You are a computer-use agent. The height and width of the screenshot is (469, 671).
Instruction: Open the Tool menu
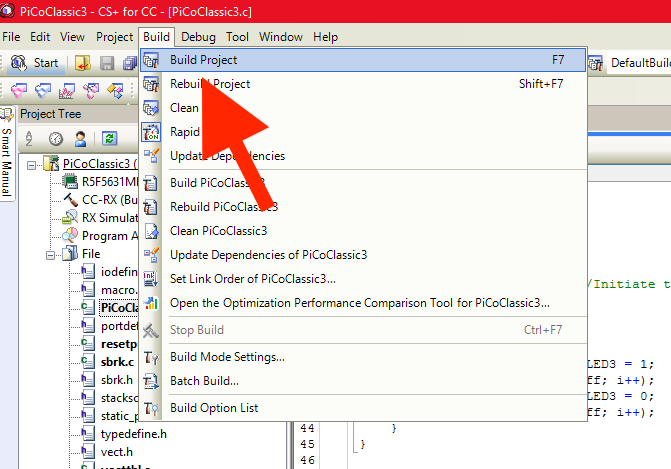(x=237, y=37)
